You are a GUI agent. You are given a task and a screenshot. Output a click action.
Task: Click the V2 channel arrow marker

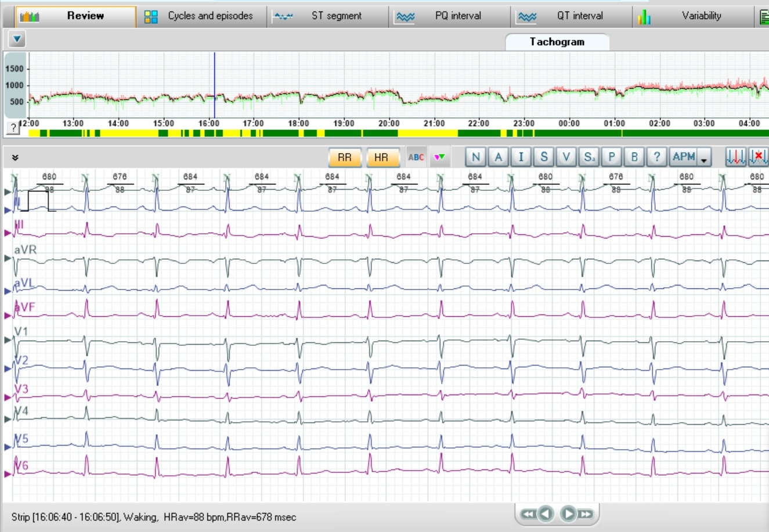[x=8, y=368]
